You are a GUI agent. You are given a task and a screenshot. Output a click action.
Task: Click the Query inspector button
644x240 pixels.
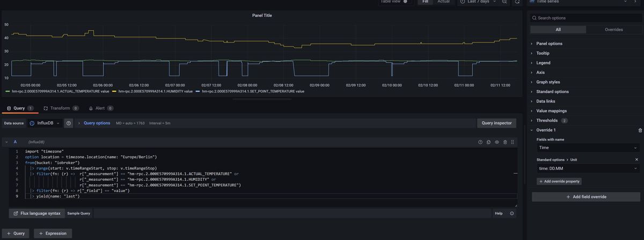click(x=496, y=123)
